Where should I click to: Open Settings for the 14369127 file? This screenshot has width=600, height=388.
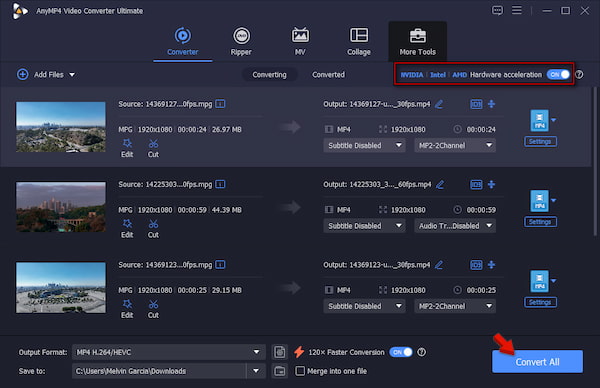[x=540, y=142]
